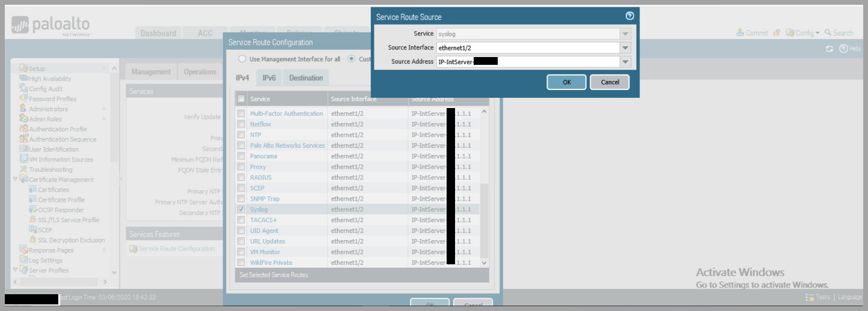The image size is (868, 311).
Task: Open the Source Address dropdown arrow
Action: point(626,62)
